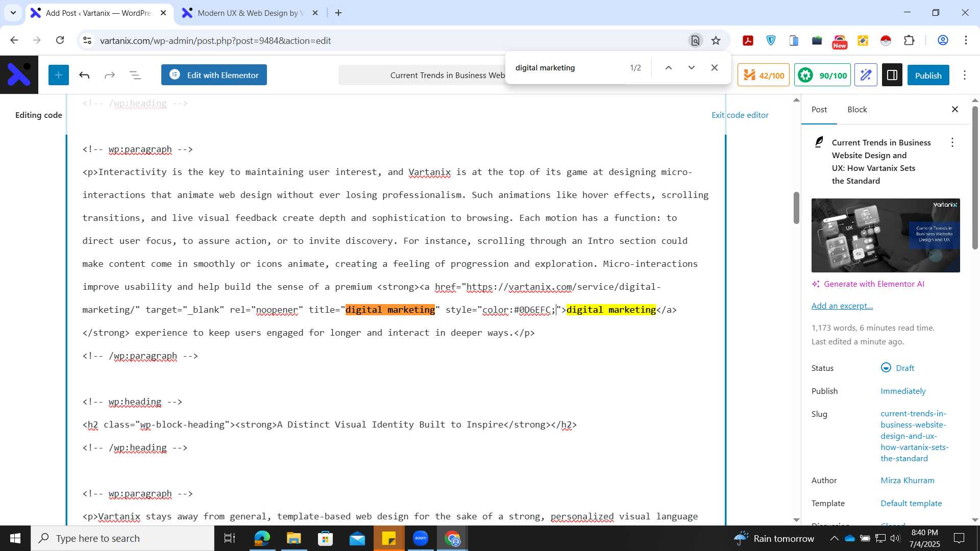This screenshot has width=980, height=551.
Task: Open the Windows Start menu
Action: pos(15,538)
